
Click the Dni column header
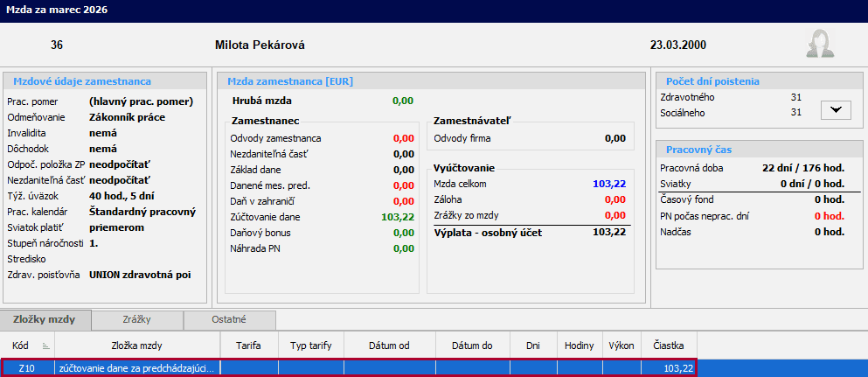533,346
